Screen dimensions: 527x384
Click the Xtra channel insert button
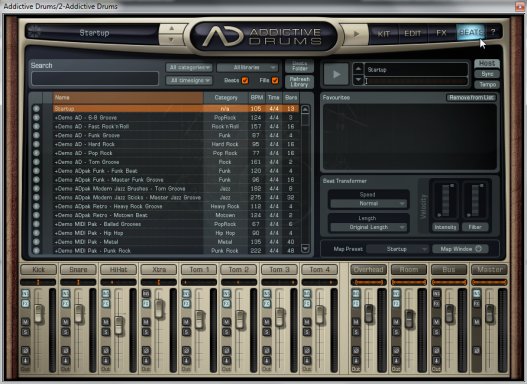click(146, 293)
